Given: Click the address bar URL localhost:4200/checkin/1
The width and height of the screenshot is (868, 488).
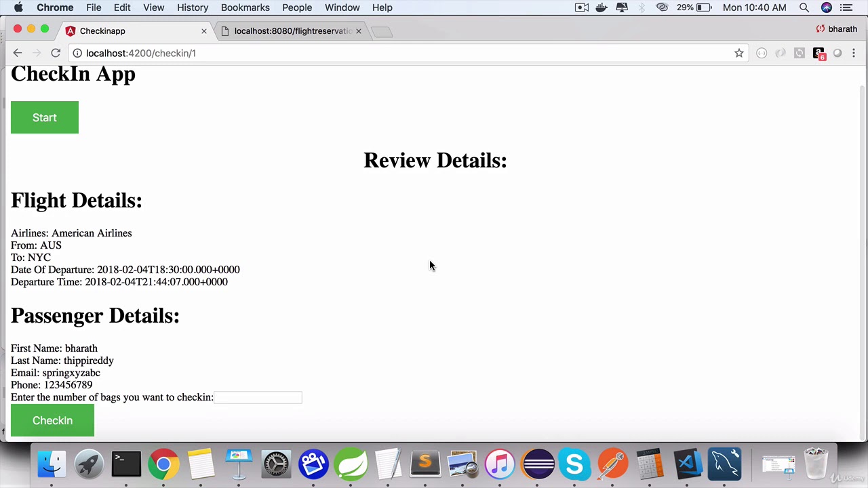Looking at the screenshot, I should 141,53.
